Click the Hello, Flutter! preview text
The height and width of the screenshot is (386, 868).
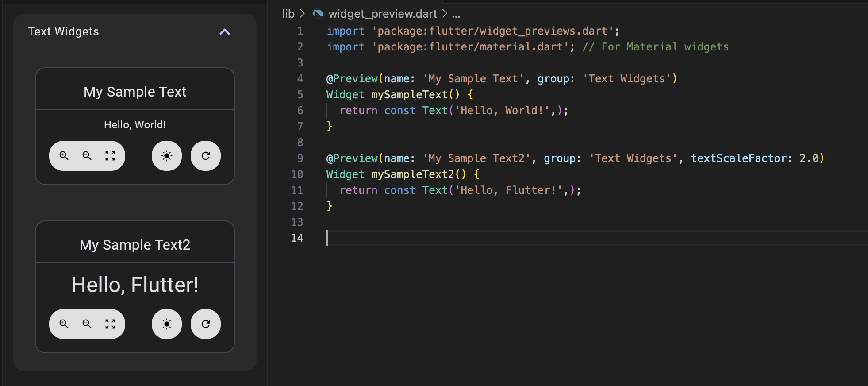click(135, 285)
